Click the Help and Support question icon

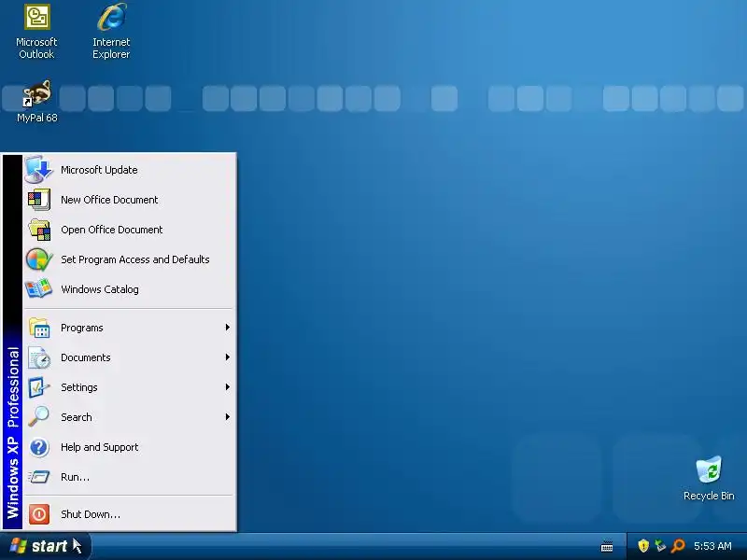point(39,447)
